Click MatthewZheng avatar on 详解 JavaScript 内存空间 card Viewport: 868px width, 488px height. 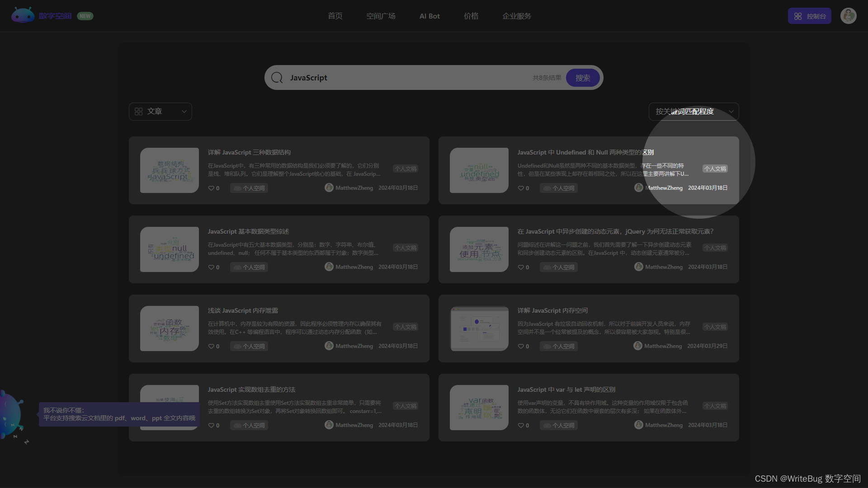click(637, 346)
